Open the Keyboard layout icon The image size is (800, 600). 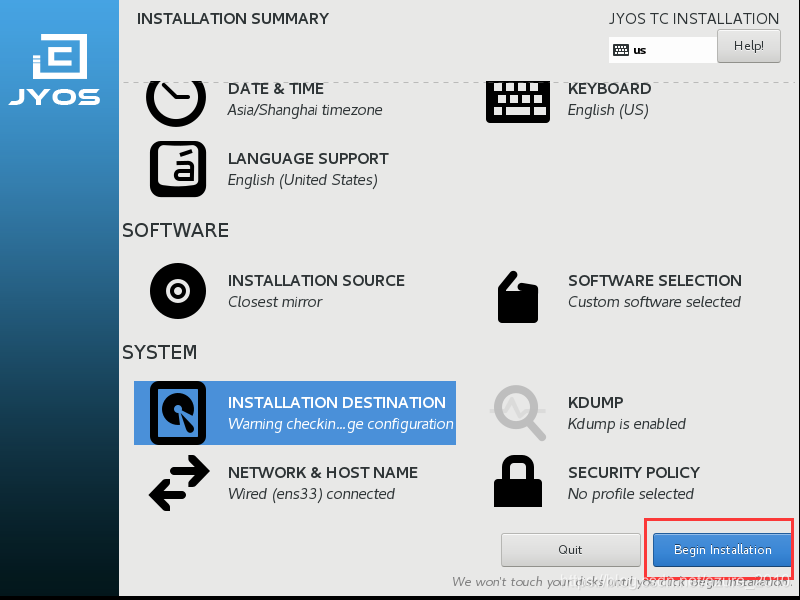tap(518, 102)
